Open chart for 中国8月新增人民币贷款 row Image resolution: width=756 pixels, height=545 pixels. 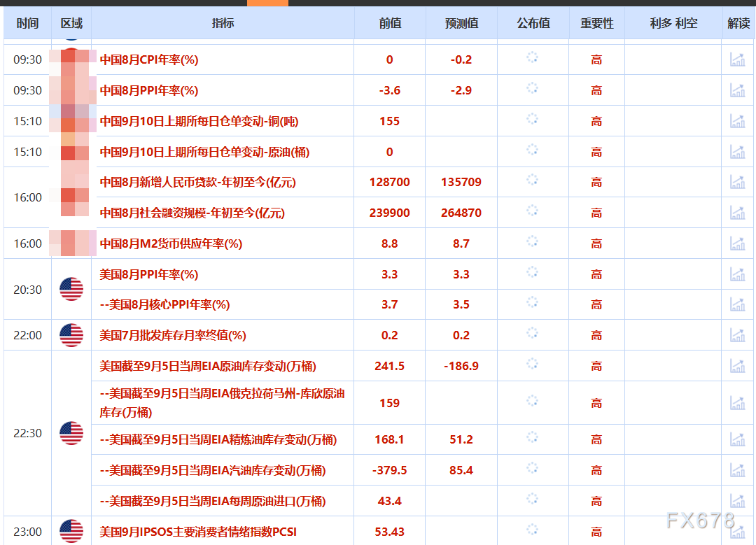(x=737, y=182)
